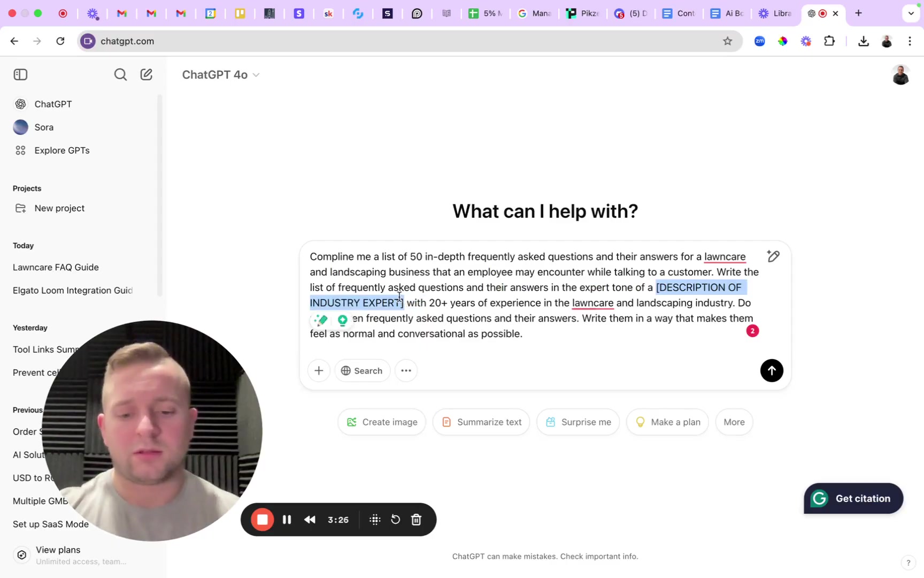
Task: Bookmark this page with star icon
Action: click(x=727, y=41)
